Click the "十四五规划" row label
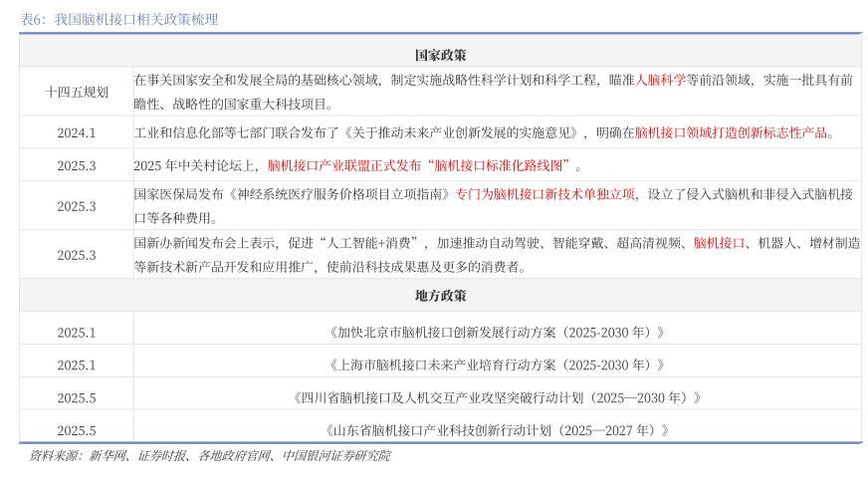The image size is (868, 489). click(77, 92)
